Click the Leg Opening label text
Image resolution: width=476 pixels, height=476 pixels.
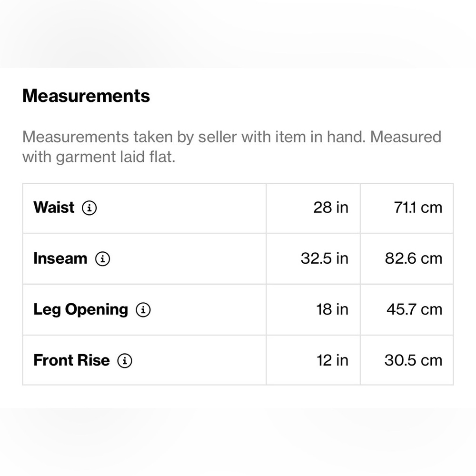pyautogui.click(x=80, y=310)
